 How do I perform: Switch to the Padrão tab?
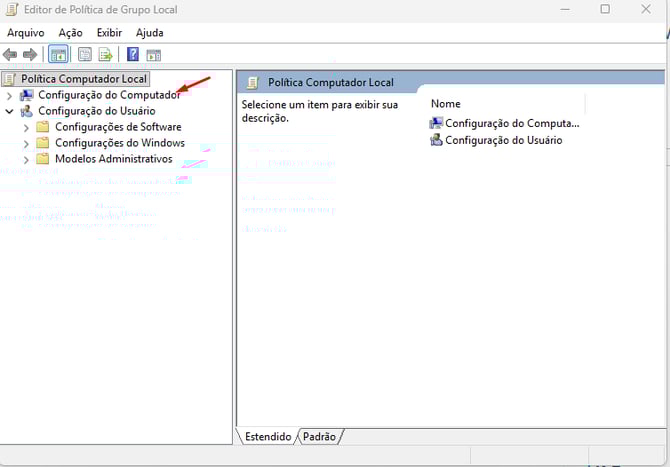pyautogui.click(x=319, y=436)
